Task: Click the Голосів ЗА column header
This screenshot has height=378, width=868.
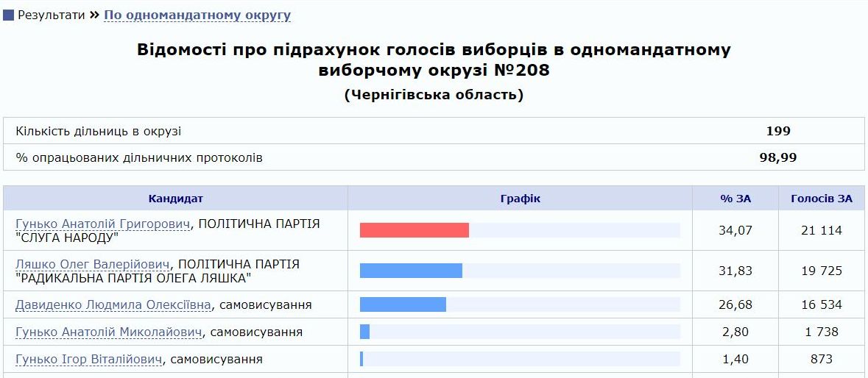Action: [821, 199]
